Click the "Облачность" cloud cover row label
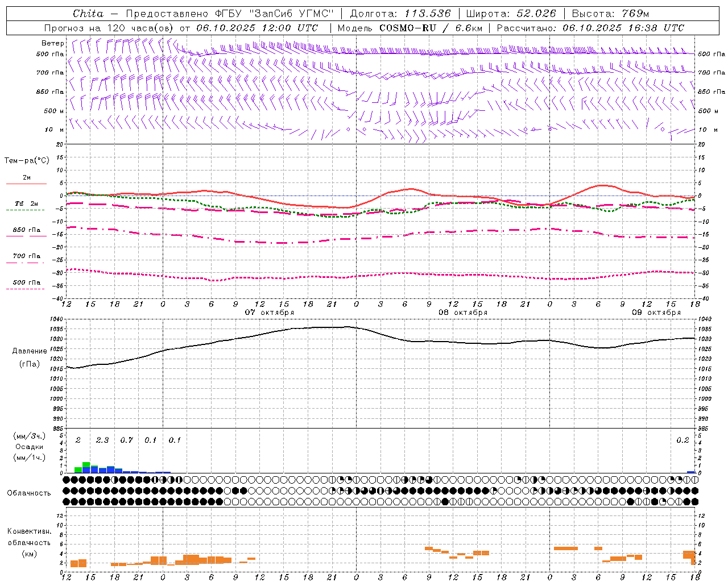728x582 pixels. [x=29, y=493]
